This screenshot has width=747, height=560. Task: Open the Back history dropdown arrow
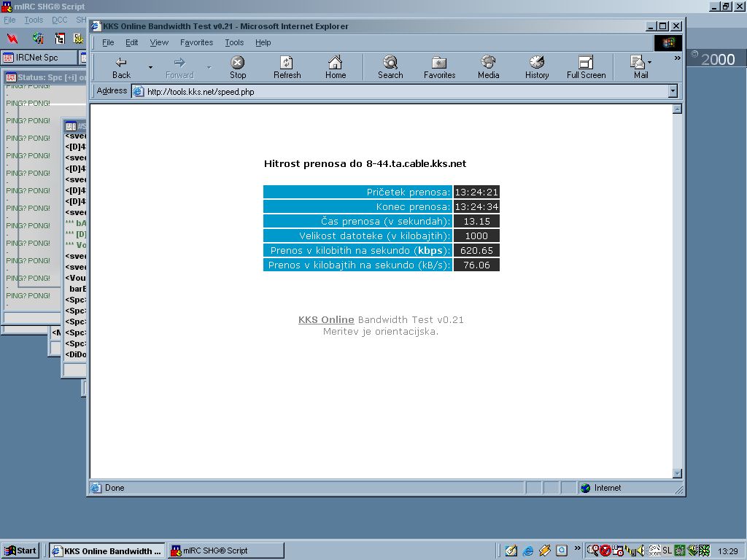150,67
